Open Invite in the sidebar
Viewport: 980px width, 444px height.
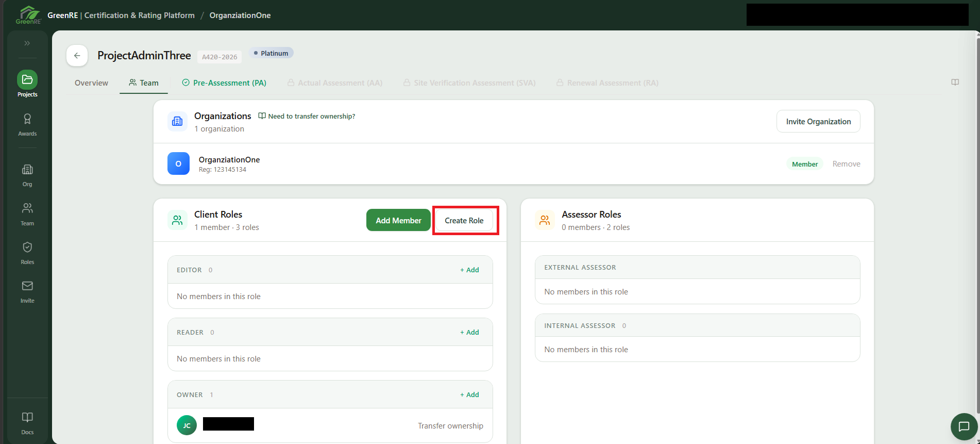tap(27, 292)
